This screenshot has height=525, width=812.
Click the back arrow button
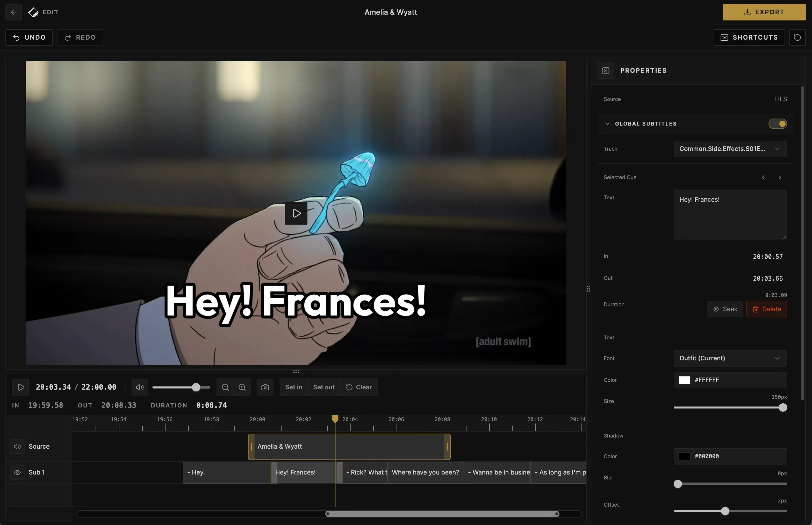[14, 12]
